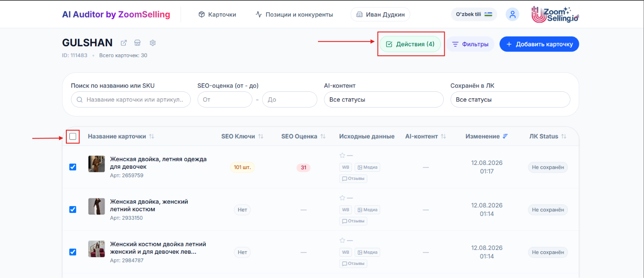Viewport: 644px width, 278px height.
Task: Open the settings gear next to GULSHAN
Action: click(153, 43)
